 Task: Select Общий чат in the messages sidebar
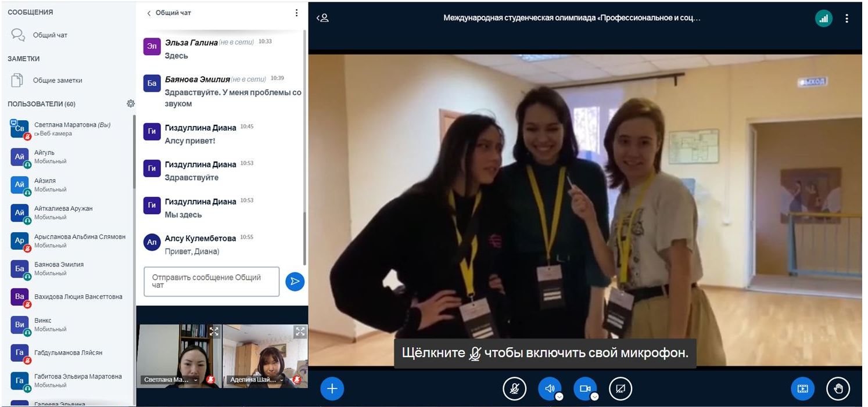click(x=50, y=35)
